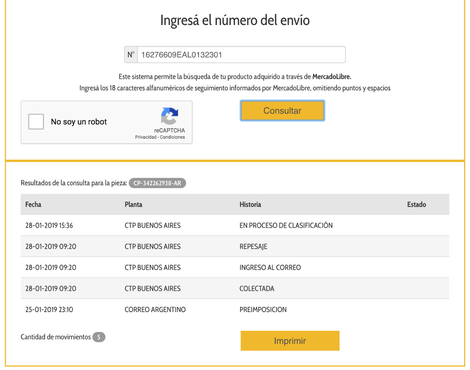Click the CORREO ARGENTINO plant cell
470x370 pixels.
(x=155, y=309)
